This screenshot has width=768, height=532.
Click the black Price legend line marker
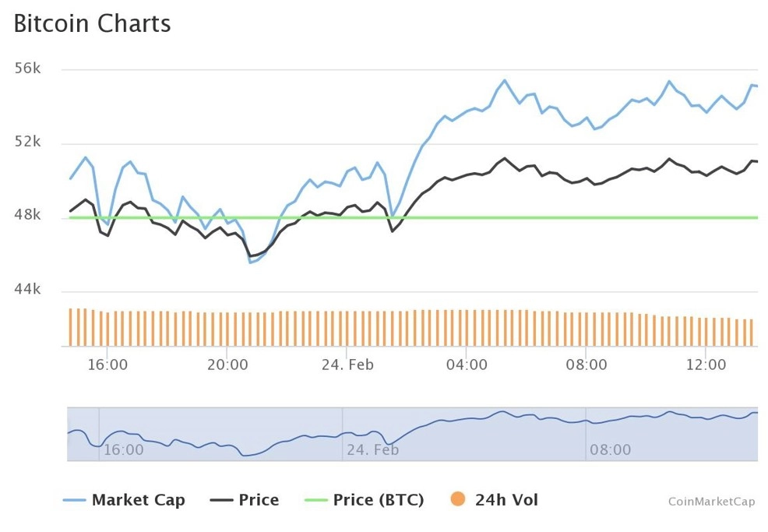221,500
